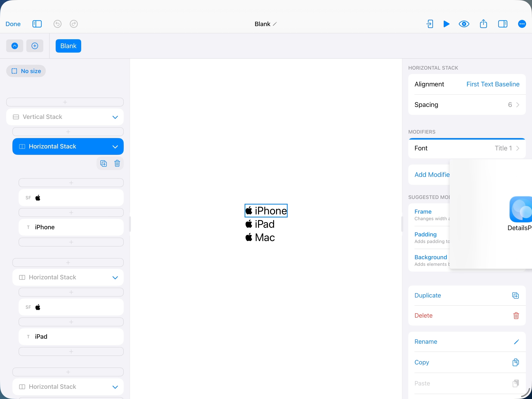532x399 pixels.
Task: Open the more options ellipsis menu
Action: [x=522, y=24]
